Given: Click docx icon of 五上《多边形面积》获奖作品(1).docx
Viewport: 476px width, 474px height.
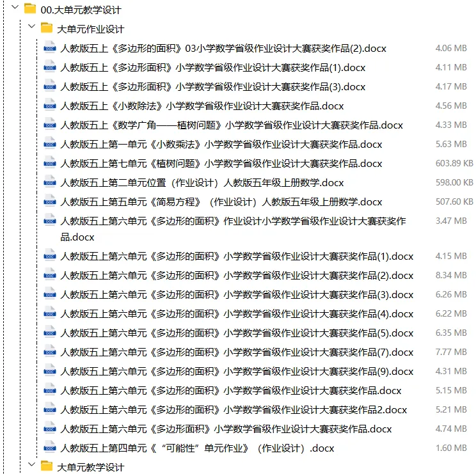Looking at the screenshot, I should [50, 67].
